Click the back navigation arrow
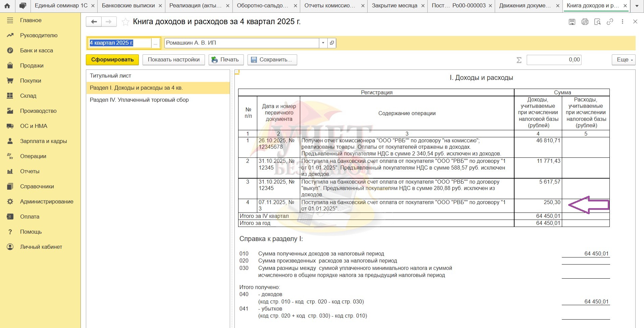The height and width of the screenshot is (328, 644). coord(94,22)
